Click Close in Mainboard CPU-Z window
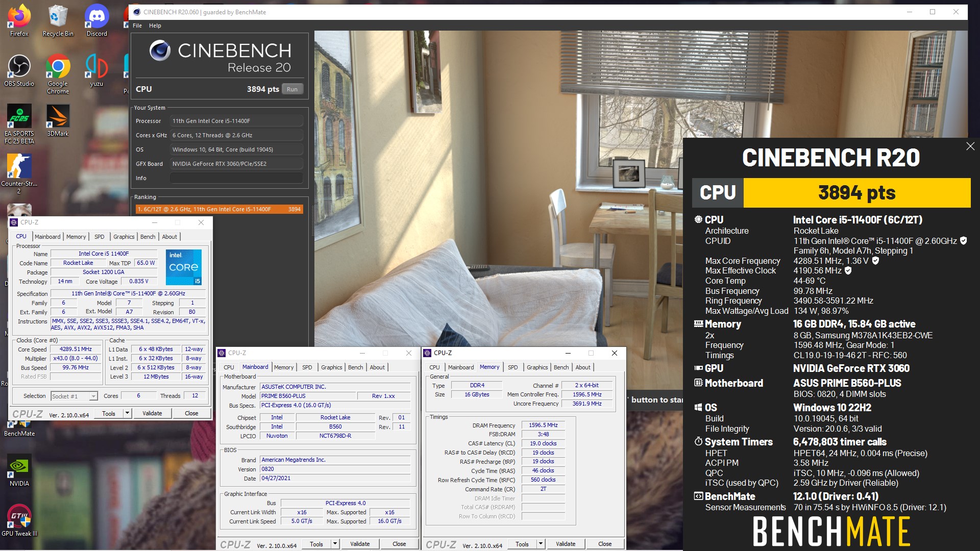Image resolution: width=980 pixels, height=551 pixels. click(399, 544)
